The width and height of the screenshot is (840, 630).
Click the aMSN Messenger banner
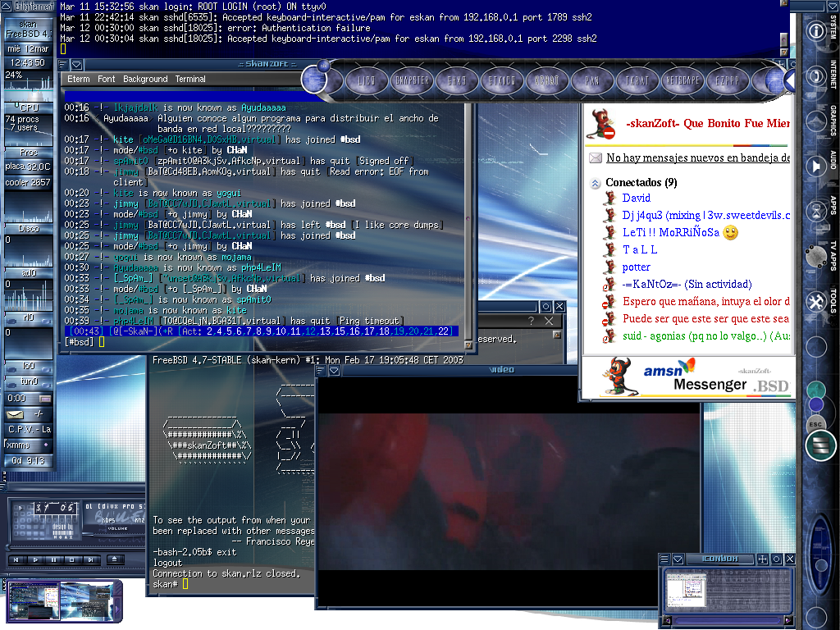(x=688, y=377)
